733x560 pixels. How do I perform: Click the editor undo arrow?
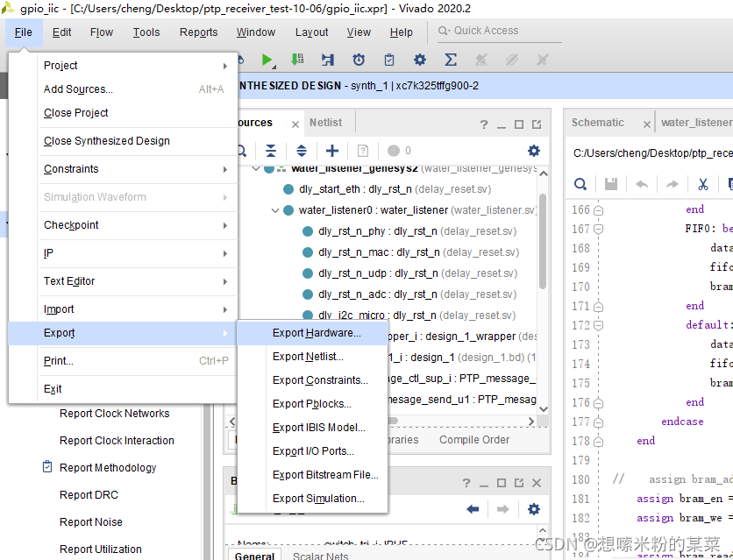click(x=642, y=184)
